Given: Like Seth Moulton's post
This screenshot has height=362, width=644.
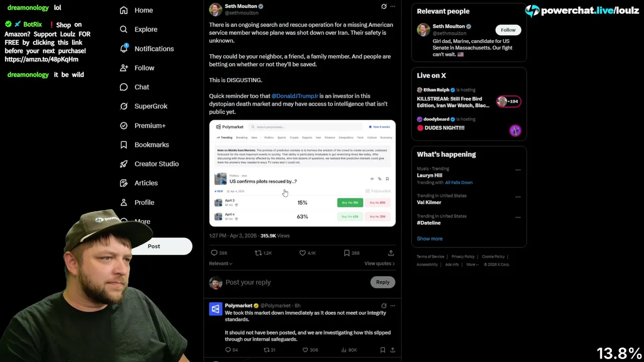Looking at the screenshot, I should click(x=307, y=253).
